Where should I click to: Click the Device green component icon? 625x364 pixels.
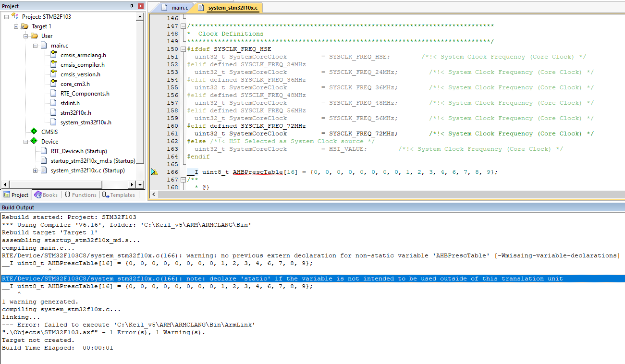pyautogui.click(x=34, y=141)
